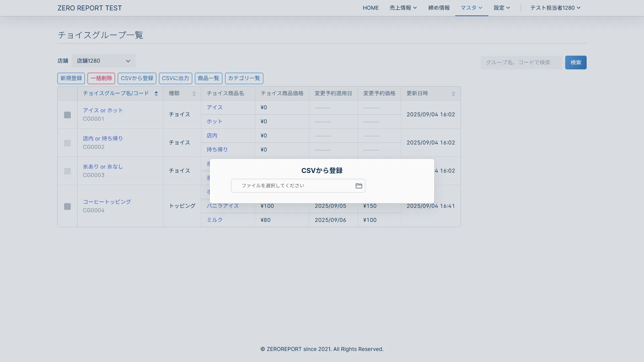Click the グループ名、コードで検索 search field
Screen dimensions: 644x362
(521, 63)
